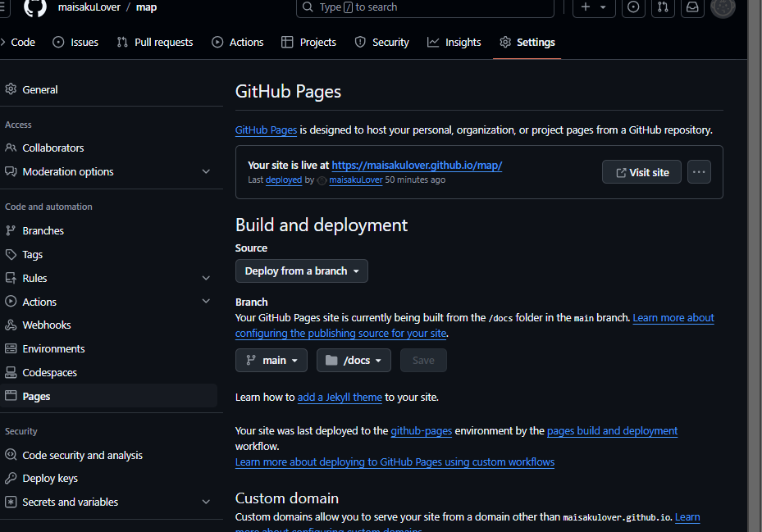Click the Rules sidebar icon
This screenshot has height=532, width=762.
coord(11,278)
